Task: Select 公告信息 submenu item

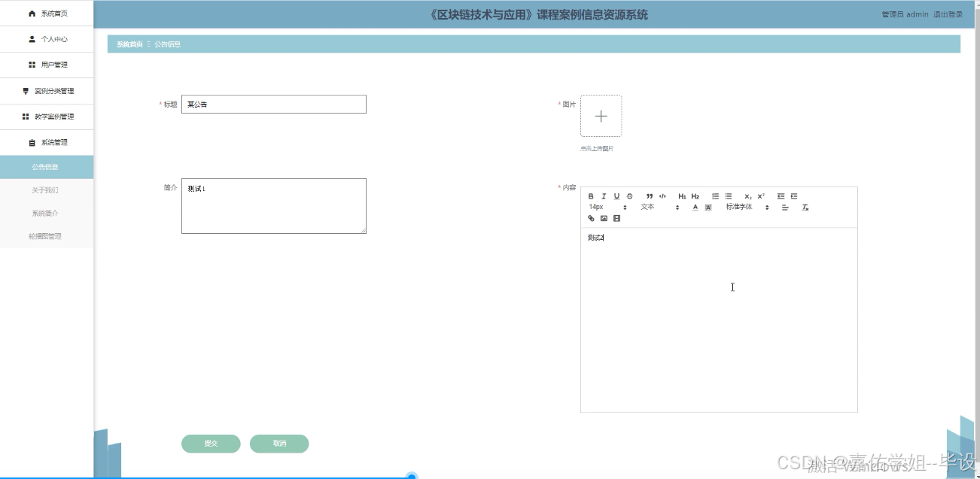Action: point(47,167)
